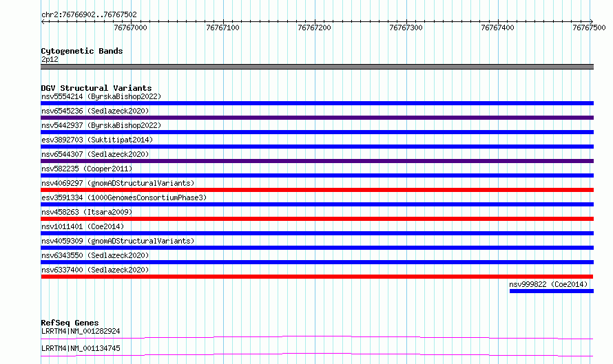Click the magenta line for LRRTM4|NM_001134745

[317, 354]
